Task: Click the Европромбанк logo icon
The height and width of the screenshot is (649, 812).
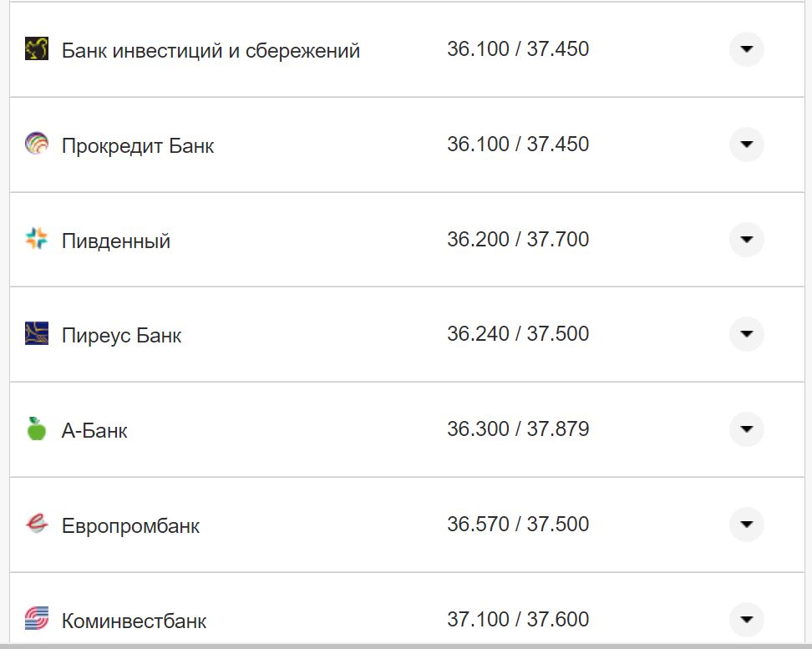Action: click(x=35, y=524)
